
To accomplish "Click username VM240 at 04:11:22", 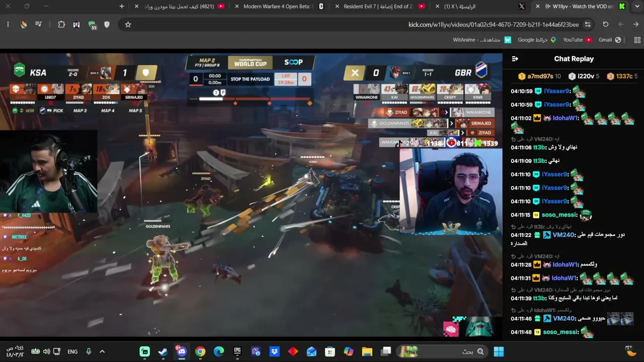I will point(563,235).
